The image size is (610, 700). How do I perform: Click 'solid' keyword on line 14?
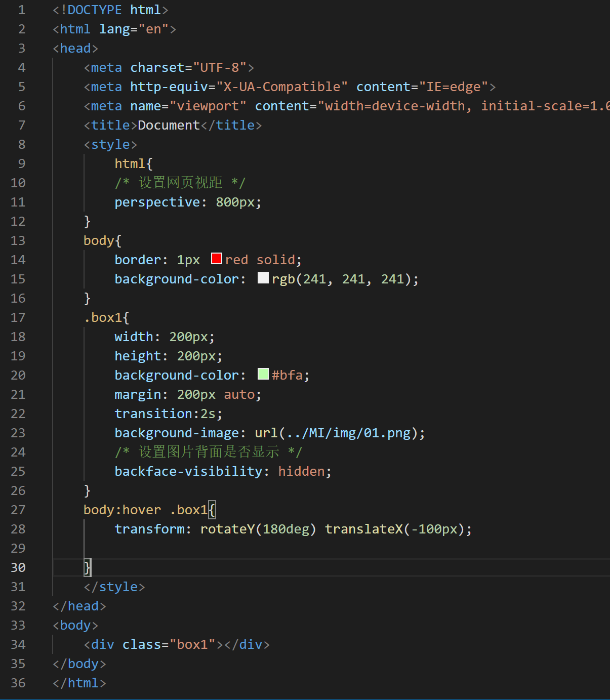point(275,260)
